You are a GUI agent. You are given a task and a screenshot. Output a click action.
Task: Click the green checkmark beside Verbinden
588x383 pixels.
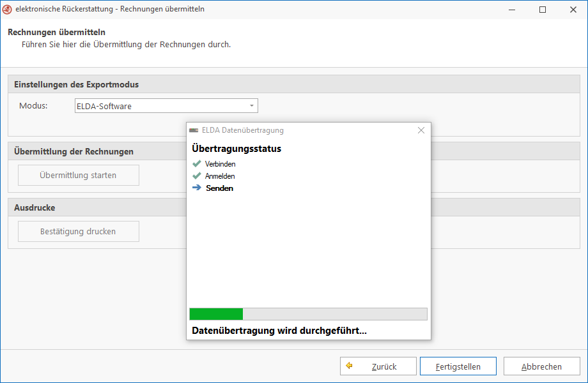point(197,164)
